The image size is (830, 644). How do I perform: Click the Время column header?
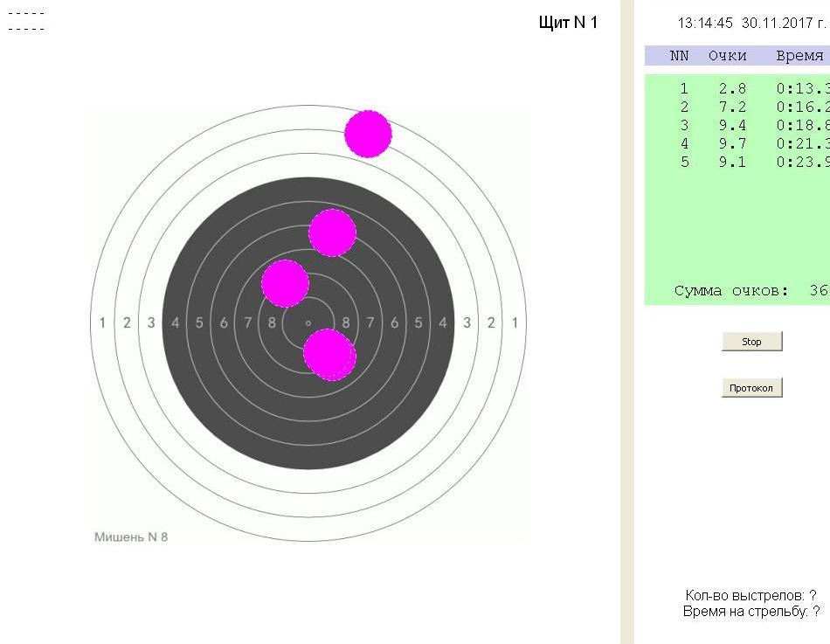pos(799,56)
